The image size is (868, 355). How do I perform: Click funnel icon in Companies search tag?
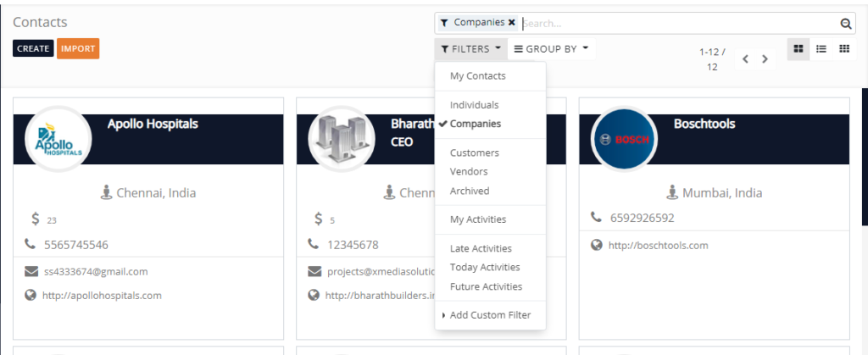[x=444, y=23]
